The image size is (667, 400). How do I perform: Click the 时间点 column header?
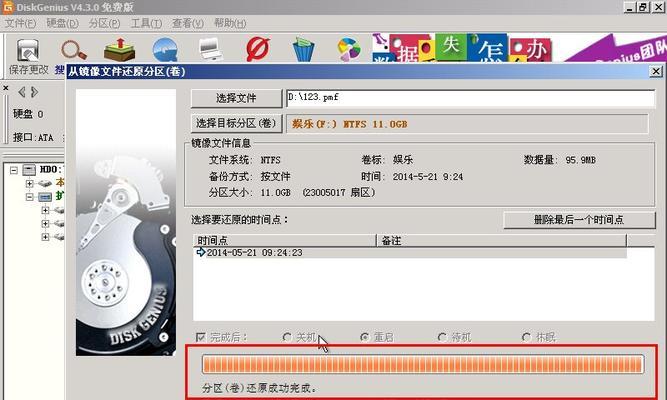pos(285,240)
